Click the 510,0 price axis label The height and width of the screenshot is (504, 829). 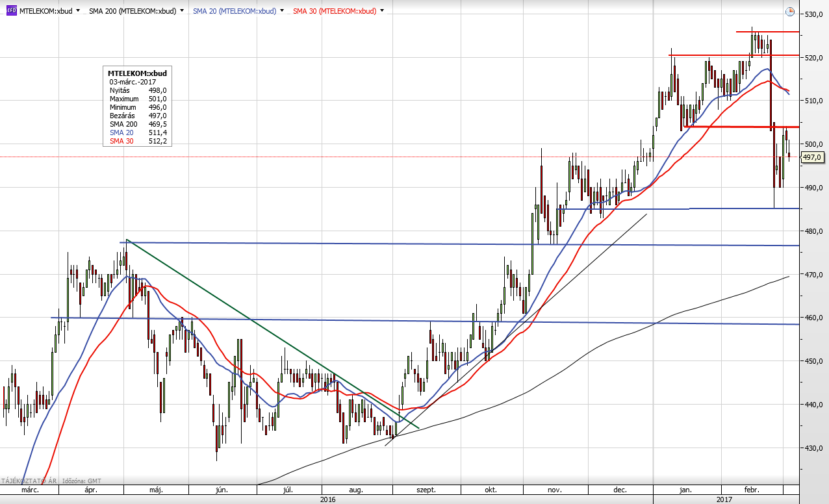[x=814, y=101]
